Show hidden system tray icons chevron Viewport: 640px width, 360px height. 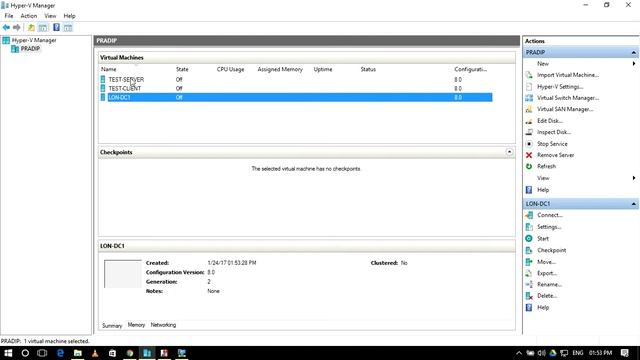click(x=519, y=353)
